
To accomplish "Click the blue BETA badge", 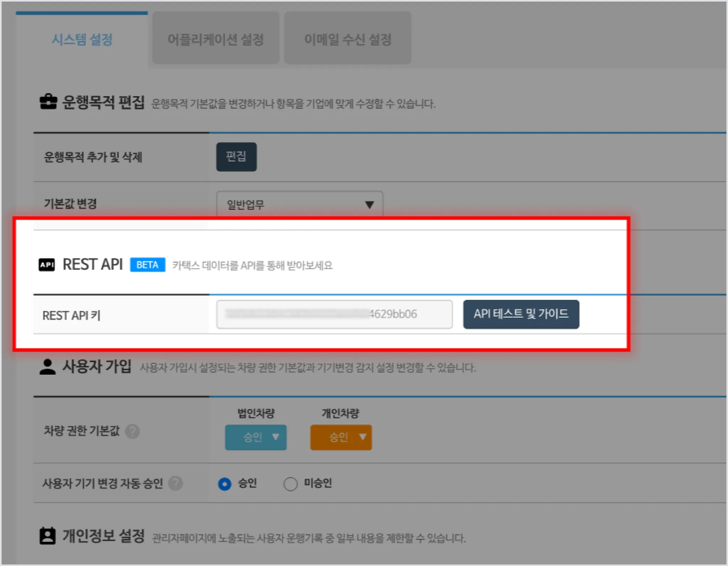I will tap(148, 265).
